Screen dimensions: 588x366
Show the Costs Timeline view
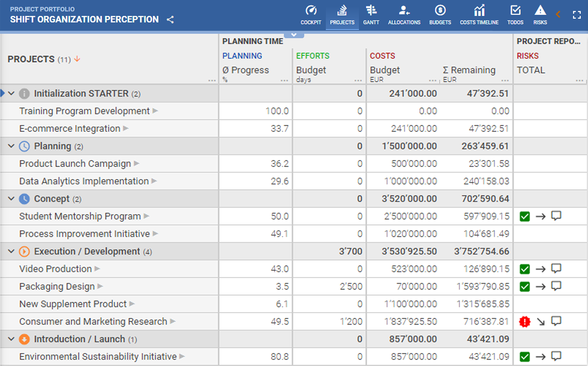pos(479,15)
